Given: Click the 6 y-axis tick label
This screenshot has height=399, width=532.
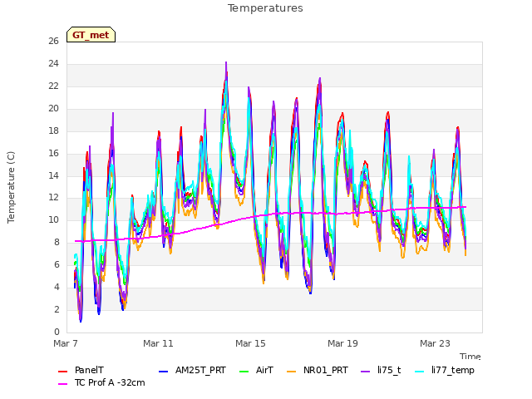Looking at the screenshot, I should [x=57, y=265].
